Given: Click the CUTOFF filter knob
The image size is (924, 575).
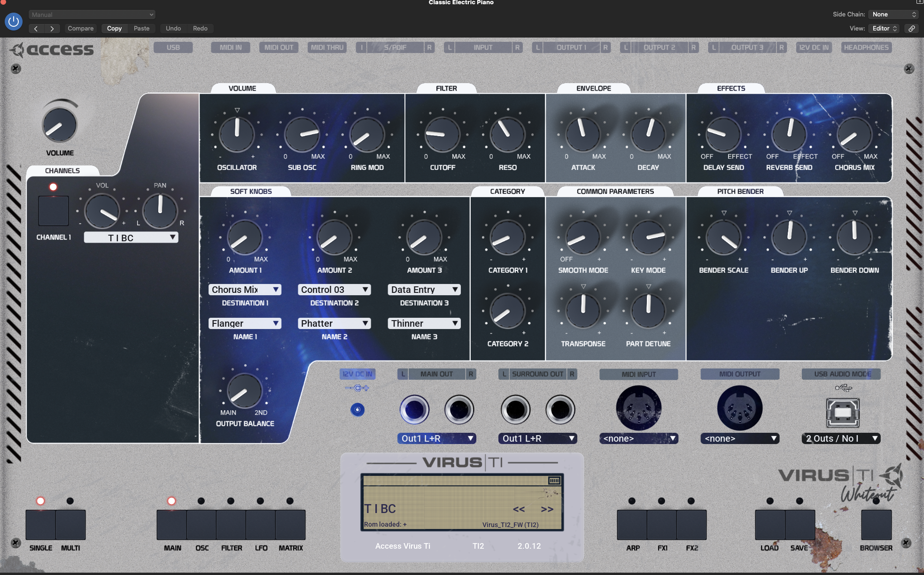Looking at the screenshot, I should tap(442, 135).
